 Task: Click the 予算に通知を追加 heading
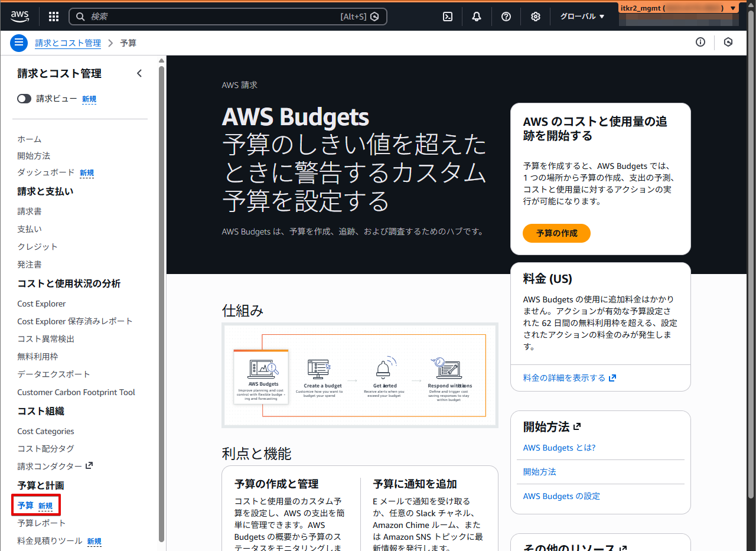click(x=415, y=484)
